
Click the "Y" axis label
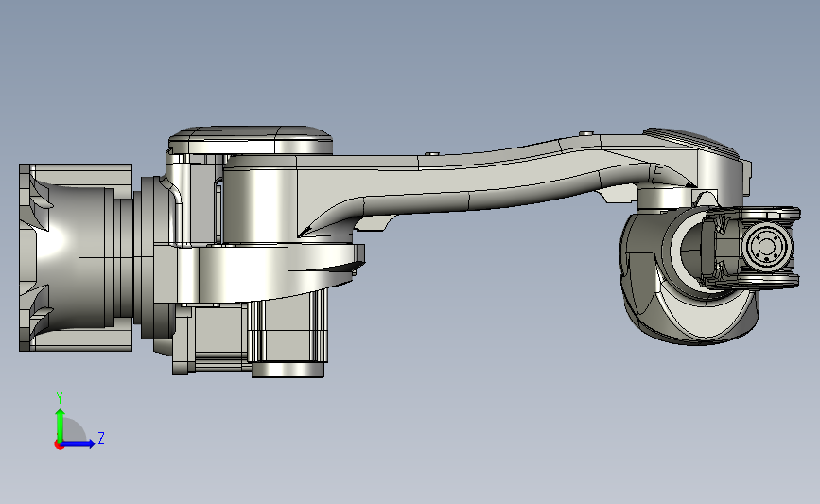[60, 398]
